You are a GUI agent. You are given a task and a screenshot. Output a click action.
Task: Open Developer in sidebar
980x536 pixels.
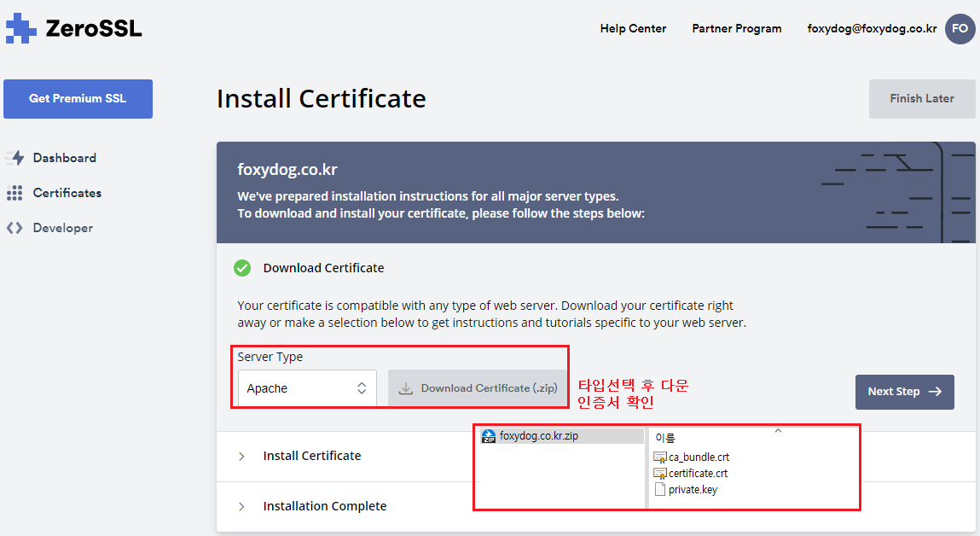(62, 228)
